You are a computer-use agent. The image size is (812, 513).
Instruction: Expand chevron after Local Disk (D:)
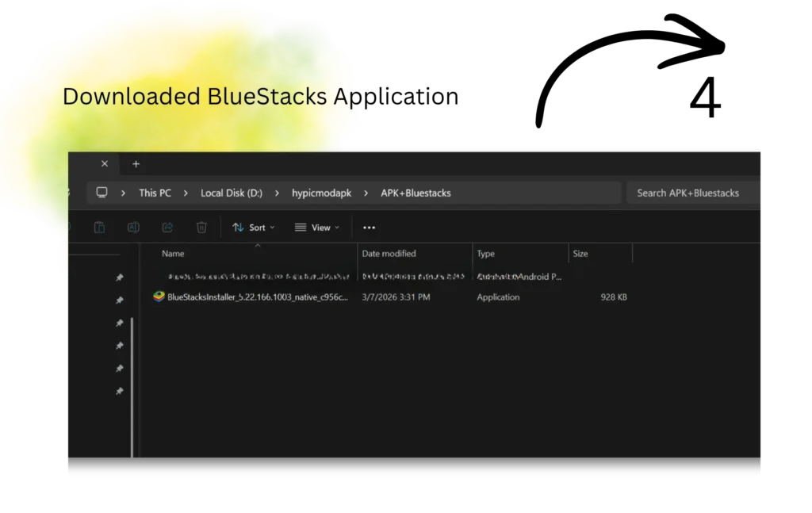(x=277, y=193)
